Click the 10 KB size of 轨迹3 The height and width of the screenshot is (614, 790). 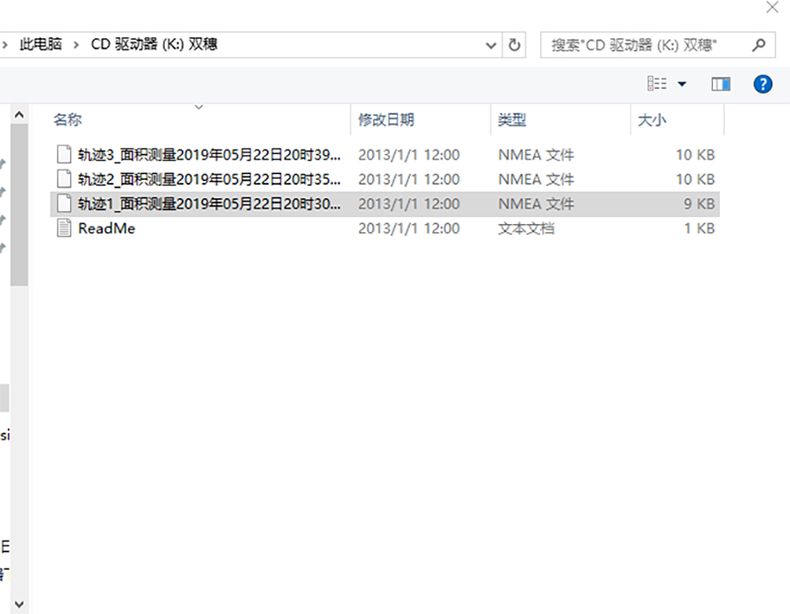(x=695, y=155)
